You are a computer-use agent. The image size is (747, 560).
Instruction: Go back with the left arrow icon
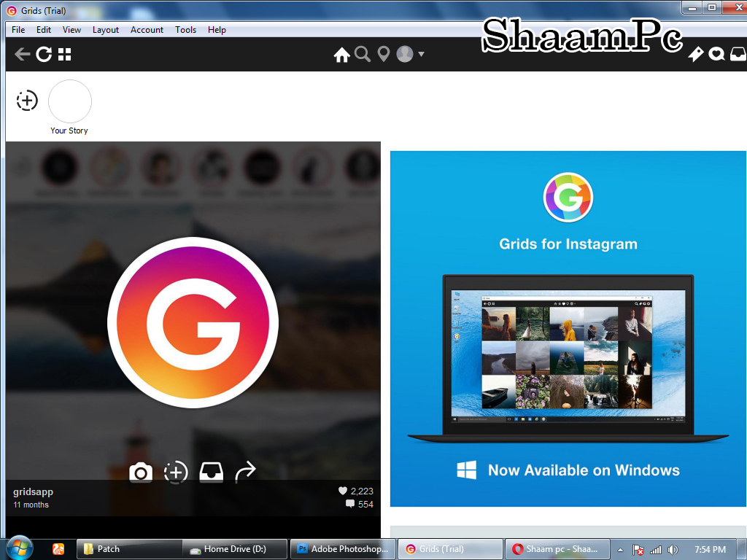coord(22,54)
